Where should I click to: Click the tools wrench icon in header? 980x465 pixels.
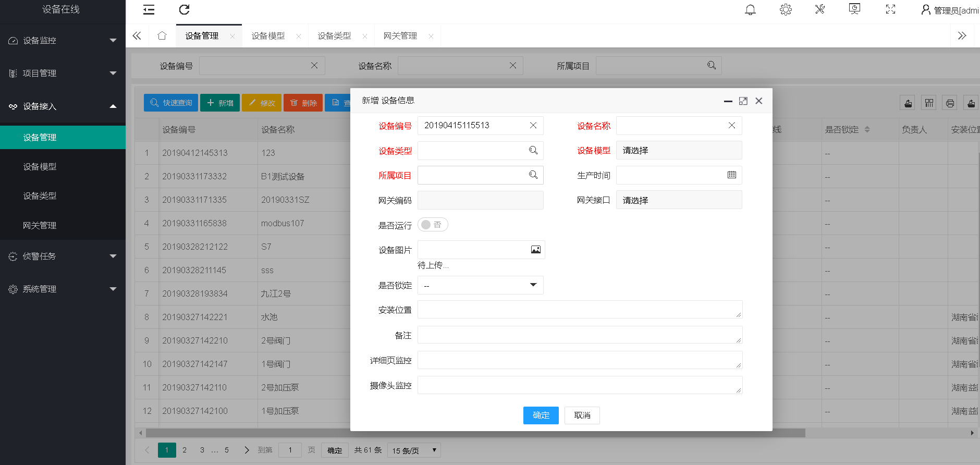[820, 9]
